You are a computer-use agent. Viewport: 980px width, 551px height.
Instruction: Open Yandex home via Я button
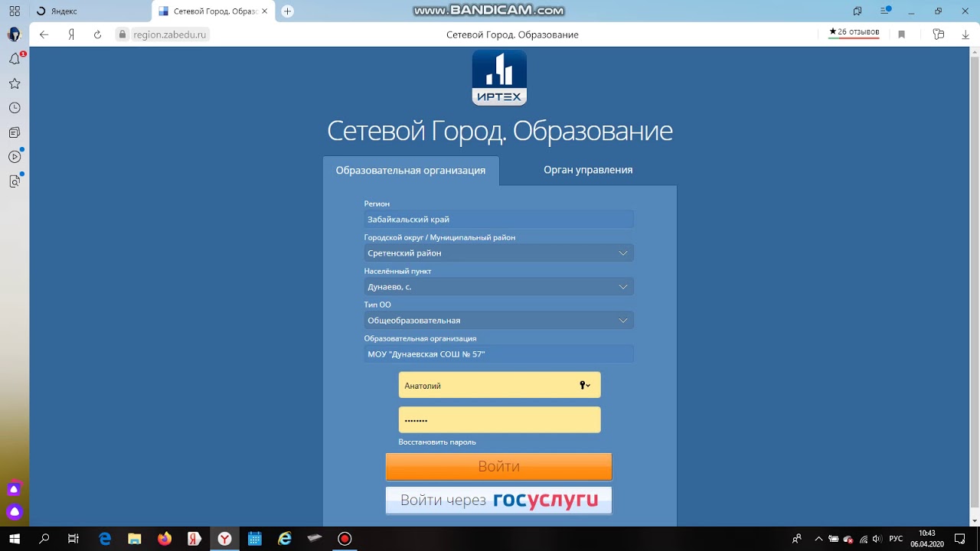point(70,34)
